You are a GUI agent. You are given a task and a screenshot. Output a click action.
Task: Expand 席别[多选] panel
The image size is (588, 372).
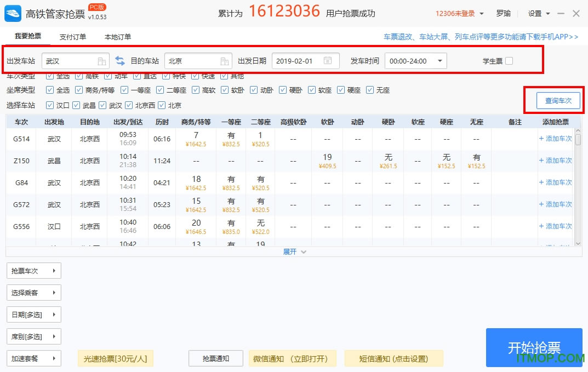(x=34, y=336)
